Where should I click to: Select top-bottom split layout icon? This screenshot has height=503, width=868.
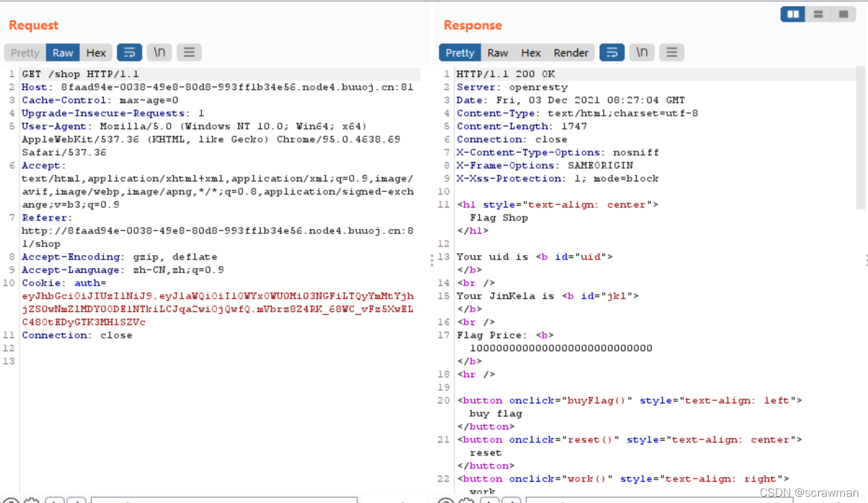pyautogui.click(x=818, y=14)
